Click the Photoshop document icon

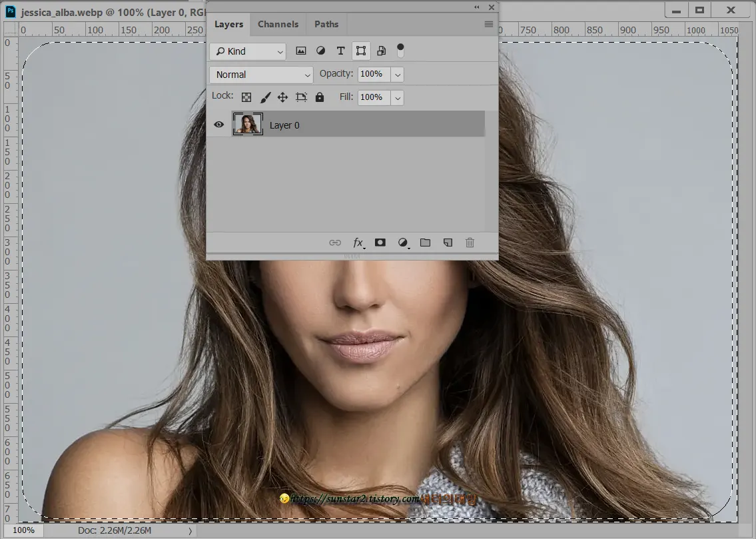click(x=11, y=11)
